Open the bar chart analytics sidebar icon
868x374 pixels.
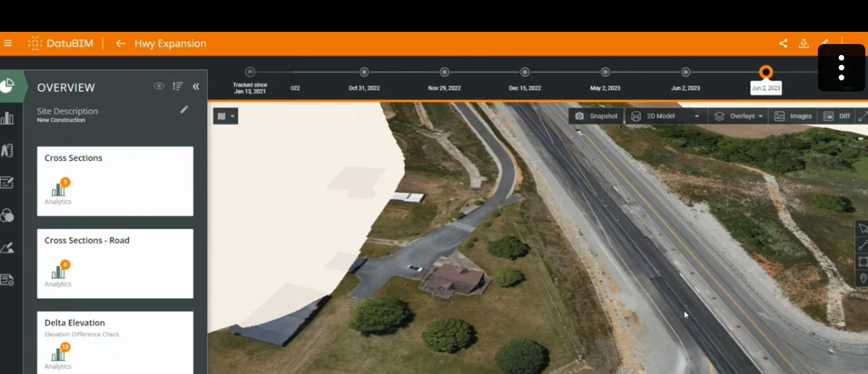click(x=7, y=119)
